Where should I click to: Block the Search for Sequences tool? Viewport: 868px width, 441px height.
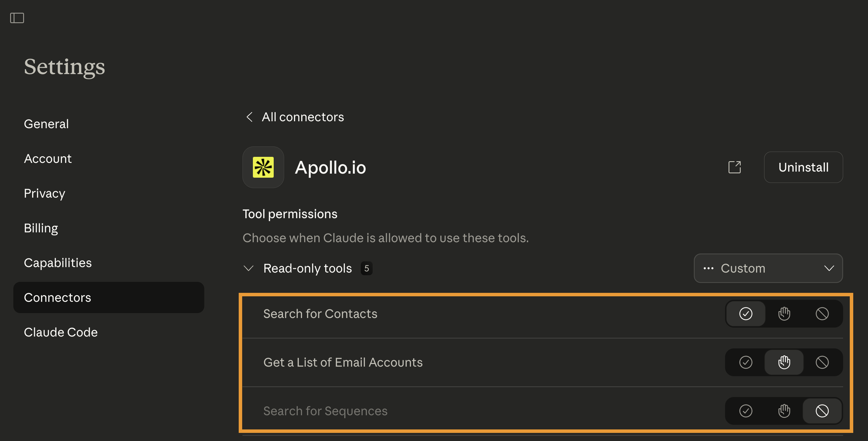(822, 411)
